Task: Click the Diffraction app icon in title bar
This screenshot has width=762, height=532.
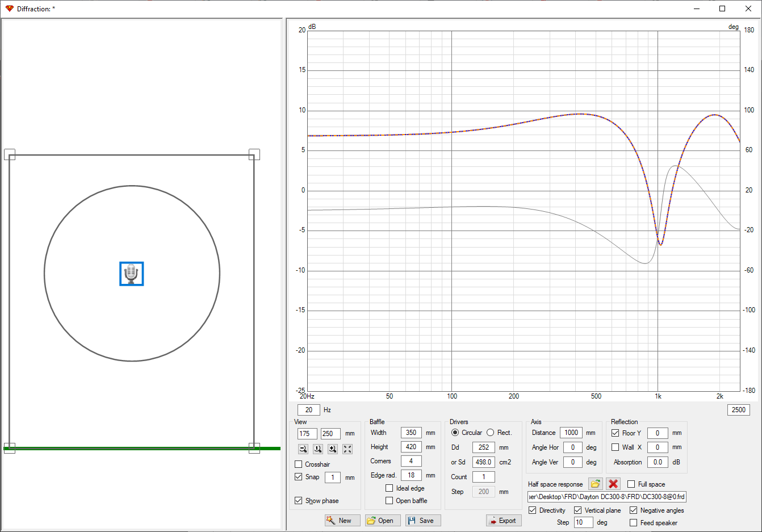Action: [x=9, y=9]
